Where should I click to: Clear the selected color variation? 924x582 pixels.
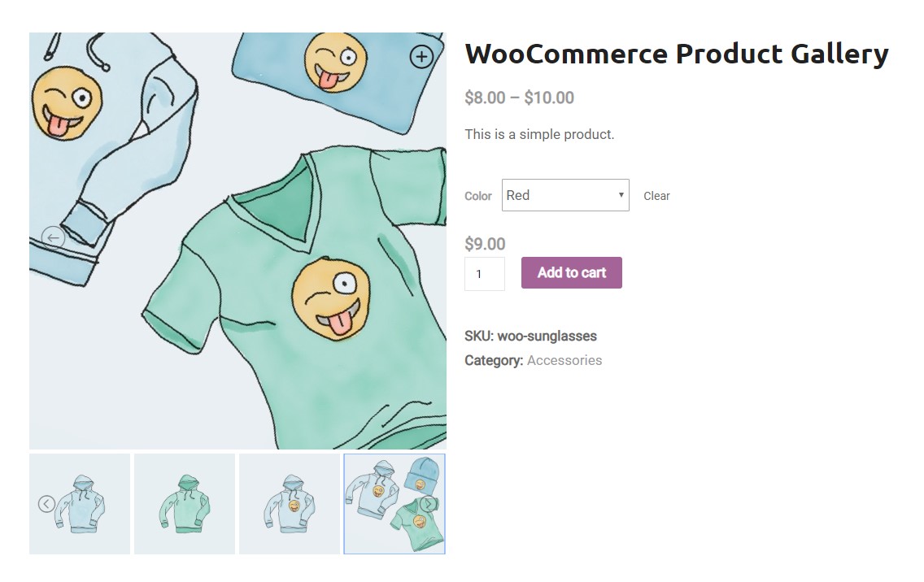point(656,196)
